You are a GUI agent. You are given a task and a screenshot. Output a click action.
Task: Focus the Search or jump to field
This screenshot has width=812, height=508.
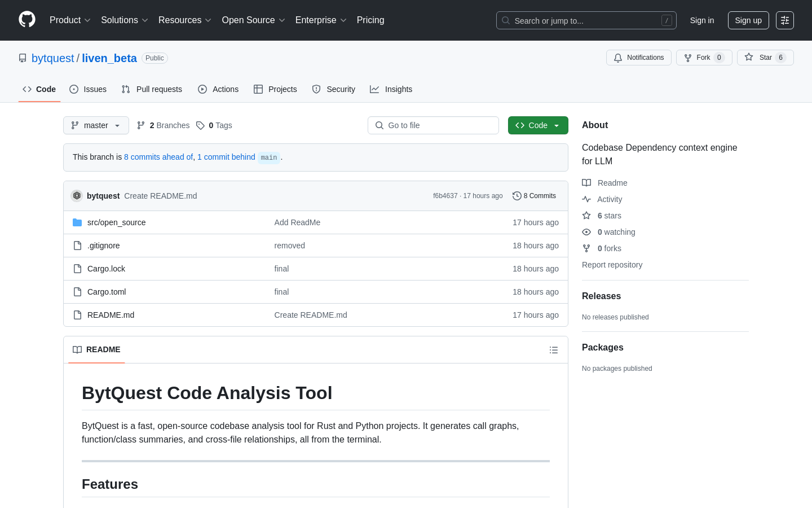(x=586, y=20)
